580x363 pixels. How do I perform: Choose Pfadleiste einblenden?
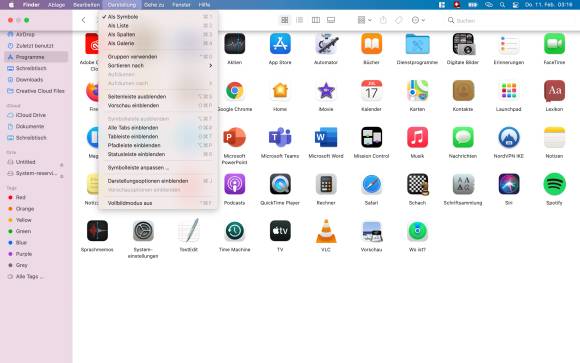158,145
